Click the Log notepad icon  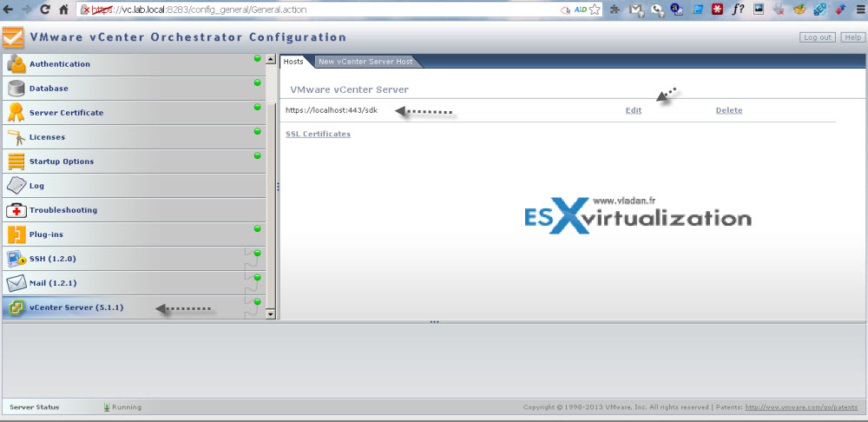(16, 186)
